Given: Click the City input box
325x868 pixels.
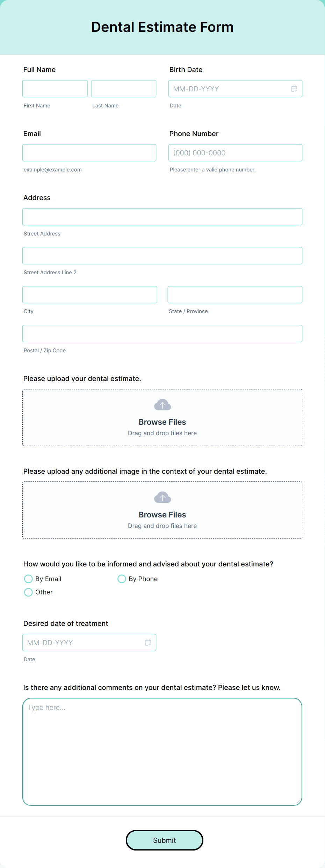Looking at the screenshot, I should click(x=89, y=294).
